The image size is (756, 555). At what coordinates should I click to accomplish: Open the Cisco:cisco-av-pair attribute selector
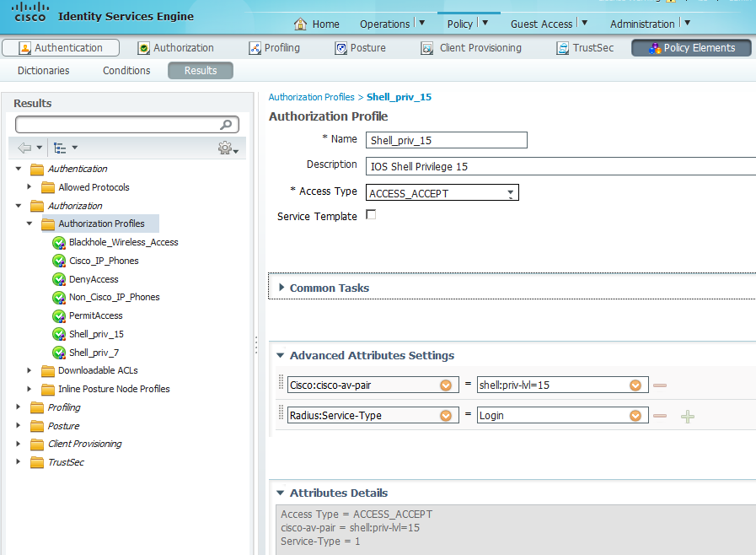tap(446, 385)
